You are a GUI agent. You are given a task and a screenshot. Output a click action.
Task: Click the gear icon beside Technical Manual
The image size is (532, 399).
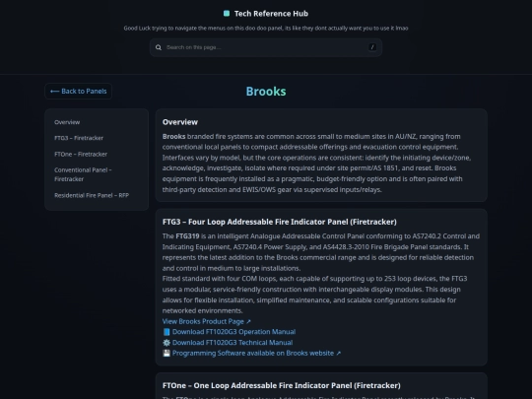click(166, 343)
